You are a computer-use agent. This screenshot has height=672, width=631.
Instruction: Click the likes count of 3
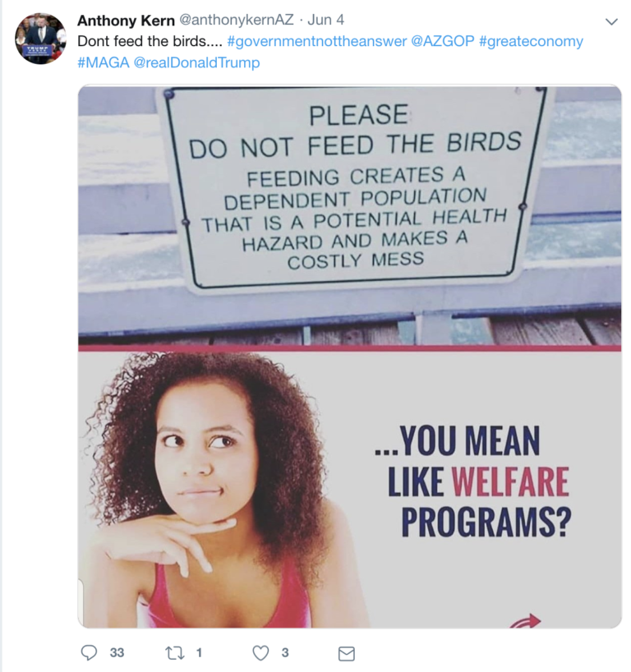[285, 653]
